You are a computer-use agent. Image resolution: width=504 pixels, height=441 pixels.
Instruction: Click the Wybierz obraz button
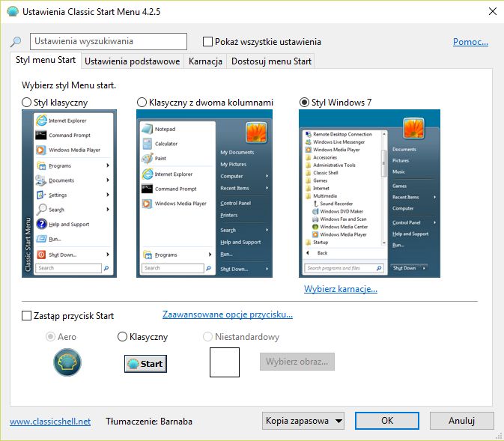click(297, 362)
